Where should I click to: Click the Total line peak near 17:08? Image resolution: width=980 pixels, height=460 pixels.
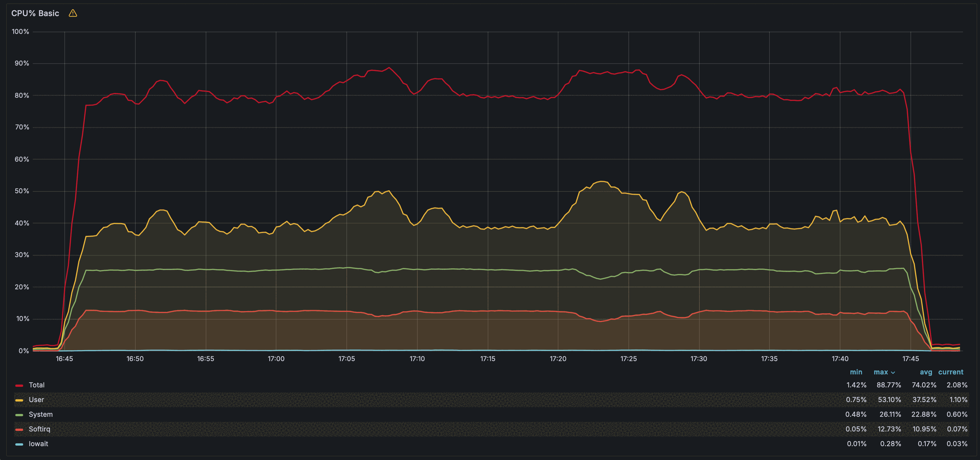(x=389, y=68)
